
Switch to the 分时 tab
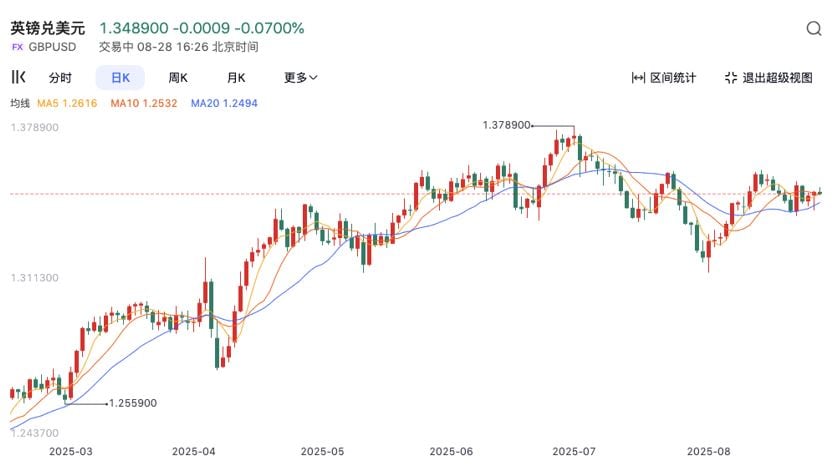pyautogui.click(x=60, y=78)
